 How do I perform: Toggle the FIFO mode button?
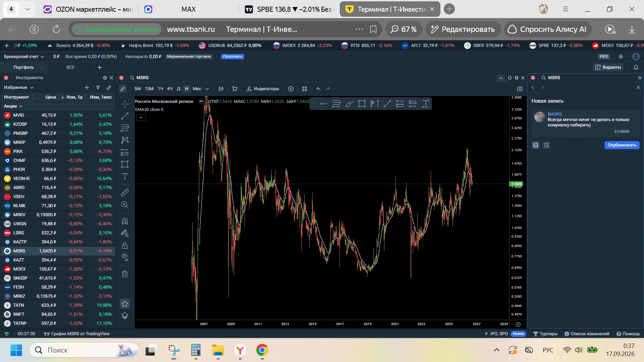(604, 57)
